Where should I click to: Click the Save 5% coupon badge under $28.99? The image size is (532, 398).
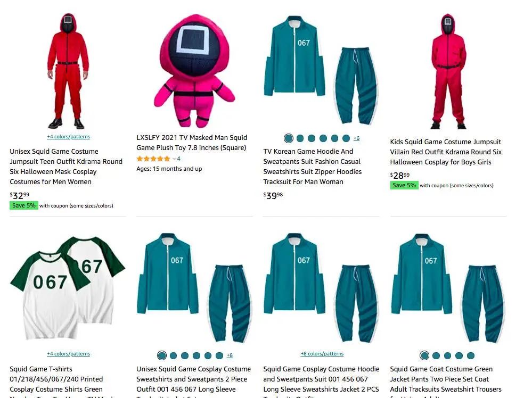tap(404, 186)
